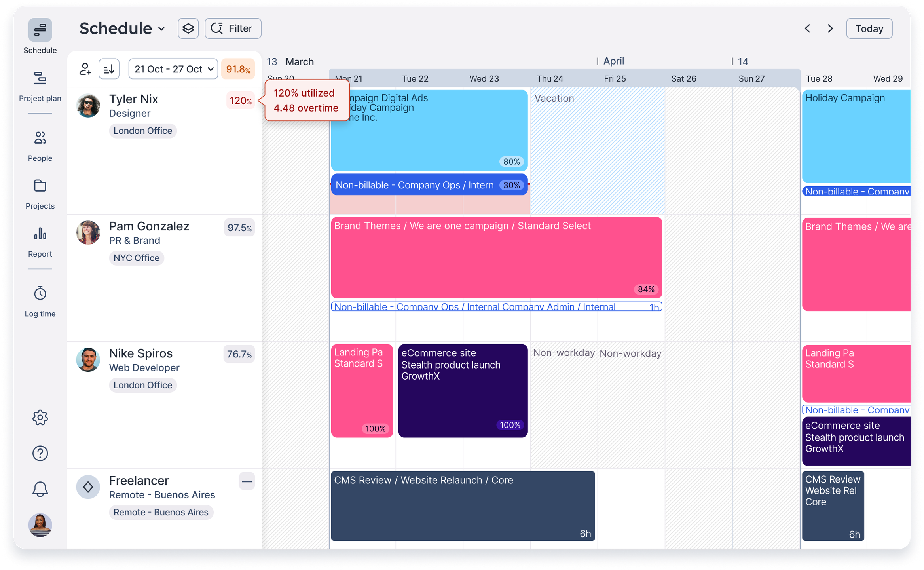Open help question mark icon
Image resolution: width=924 pixels, height=570 pixels.
pyautogui.click(x=40, y=453)
